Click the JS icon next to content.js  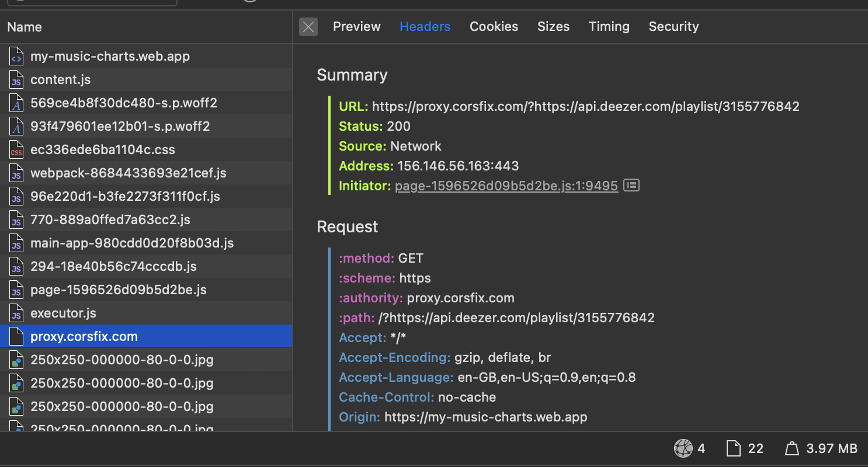[x=16, y=80]
